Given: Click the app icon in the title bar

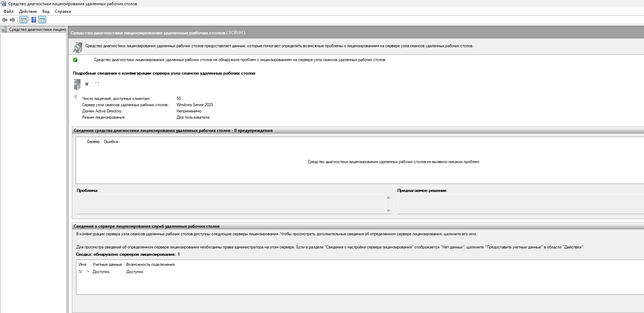Looking at the screenshot, I should click(3, 4).
